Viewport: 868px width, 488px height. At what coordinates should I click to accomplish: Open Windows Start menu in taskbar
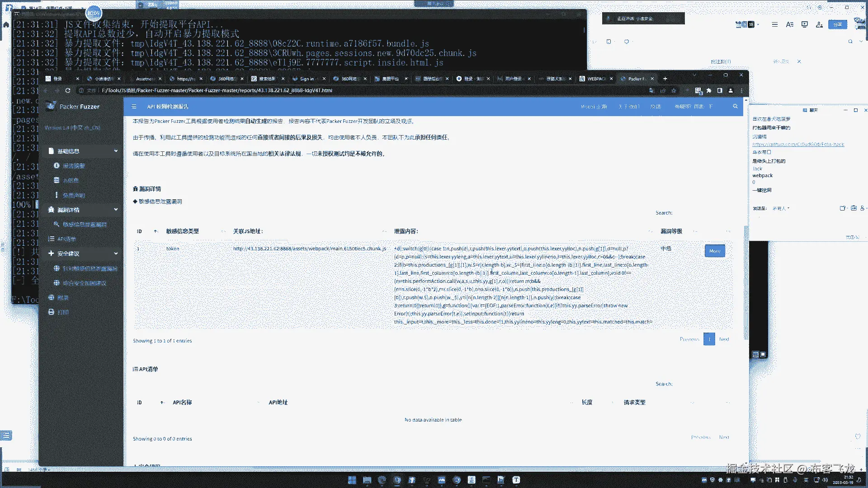tap(352, 480)
